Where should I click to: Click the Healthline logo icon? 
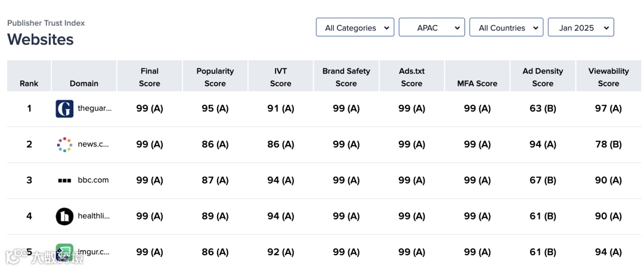[x=64, y=216]
